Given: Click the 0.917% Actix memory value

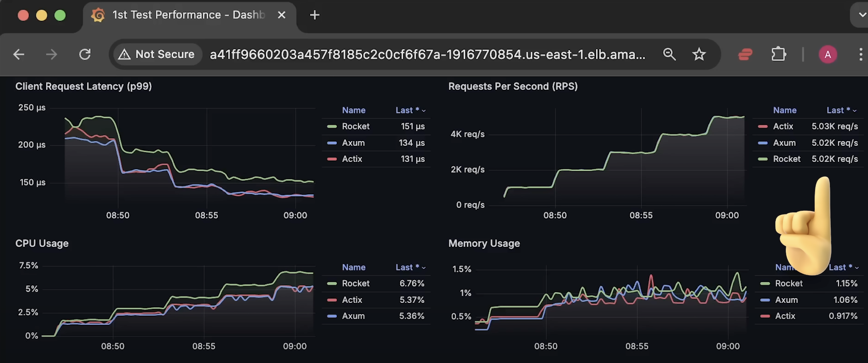Looking at the screenshot, I should [x=843, y=316].
